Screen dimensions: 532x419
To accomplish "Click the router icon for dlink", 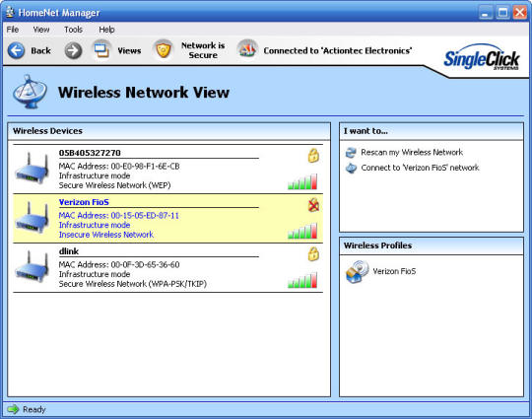I will pyautogui.click(x=32, y=267).
